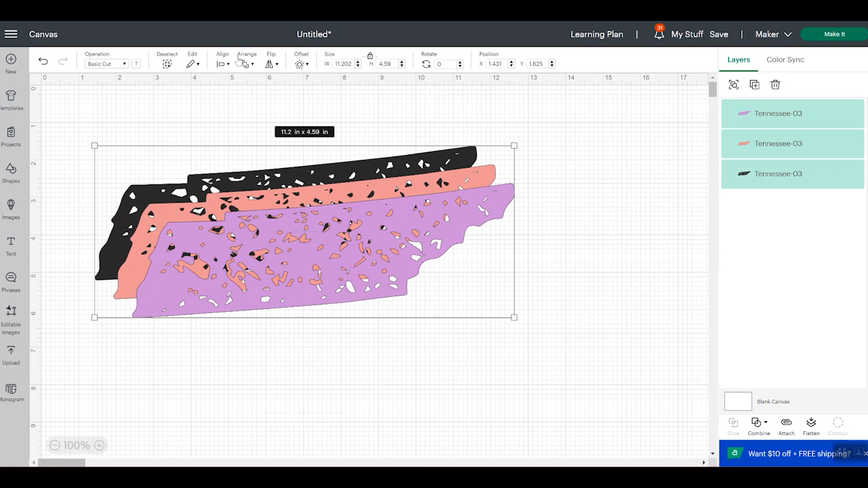868x488 pixels.
Task: Click the 100% zoom level label
Action: (77, 445)
